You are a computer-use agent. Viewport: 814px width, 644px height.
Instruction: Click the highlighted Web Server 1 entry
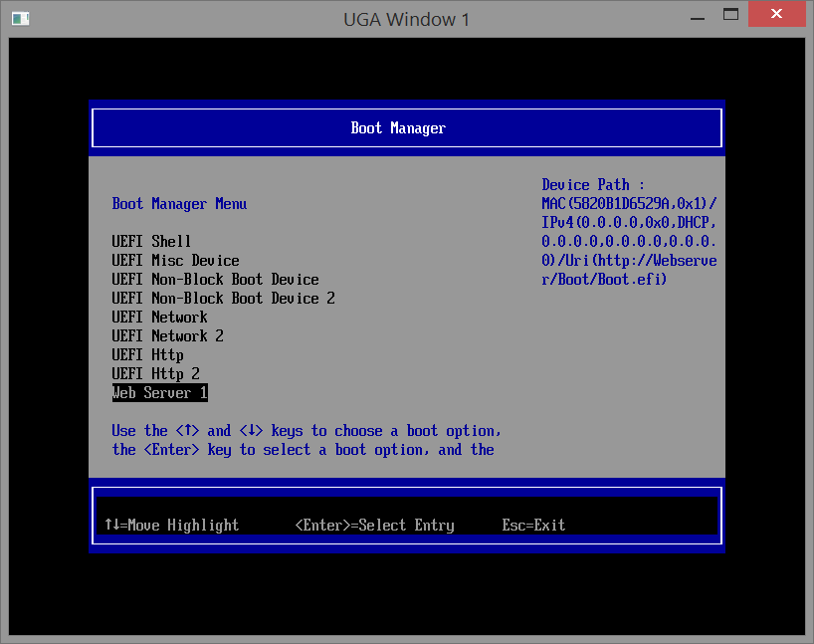(159, 393)
